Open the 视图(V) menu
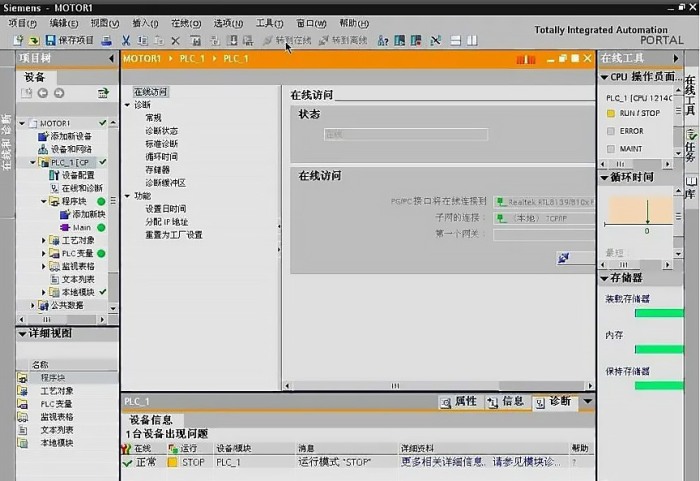 click(x=105, y=23)
